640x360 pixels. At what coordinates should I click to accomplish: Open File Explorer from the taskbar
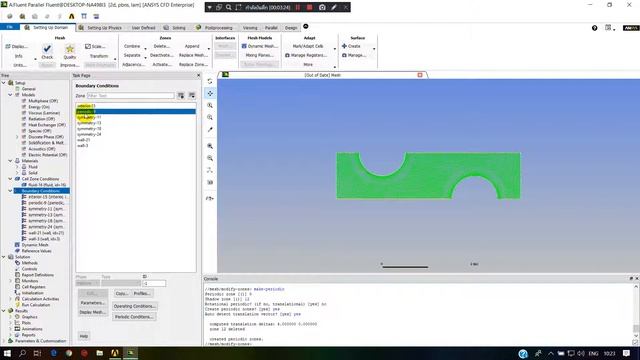pyautogui.click(x=100, y=353)
